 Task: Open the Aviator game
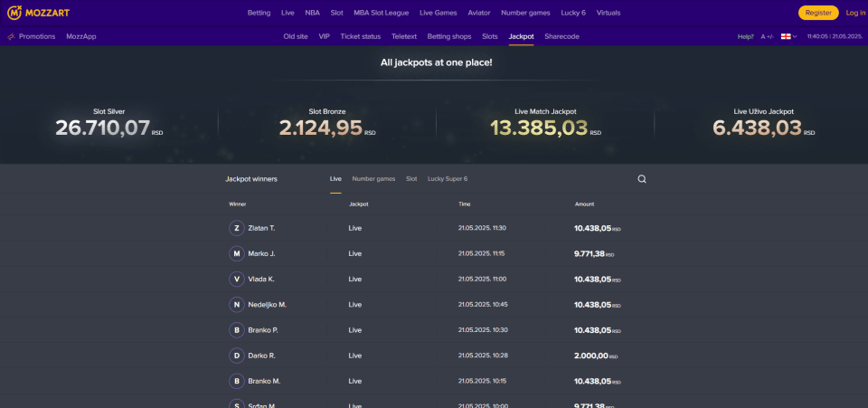(479, 13)
